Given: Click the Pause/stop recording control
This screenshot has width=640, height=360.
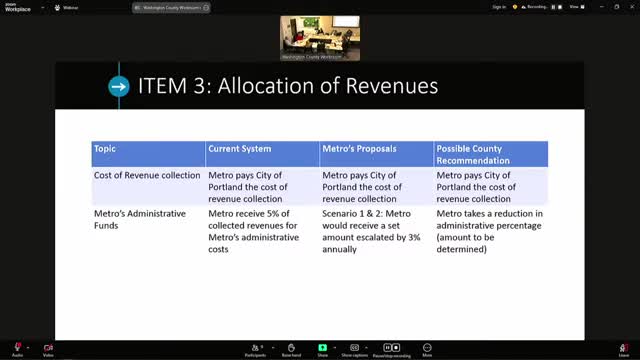Looking at the screenshot, I should (x=391, y=348).
